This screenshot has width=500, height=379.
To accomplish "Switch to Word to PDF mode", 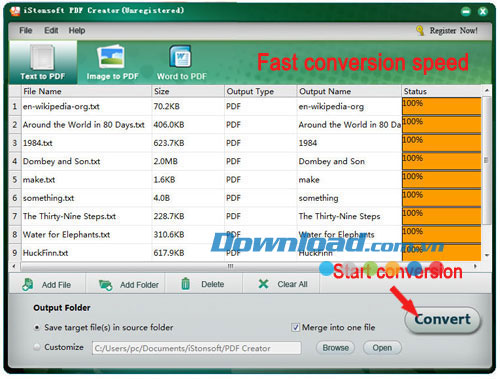I will [182, 62].
